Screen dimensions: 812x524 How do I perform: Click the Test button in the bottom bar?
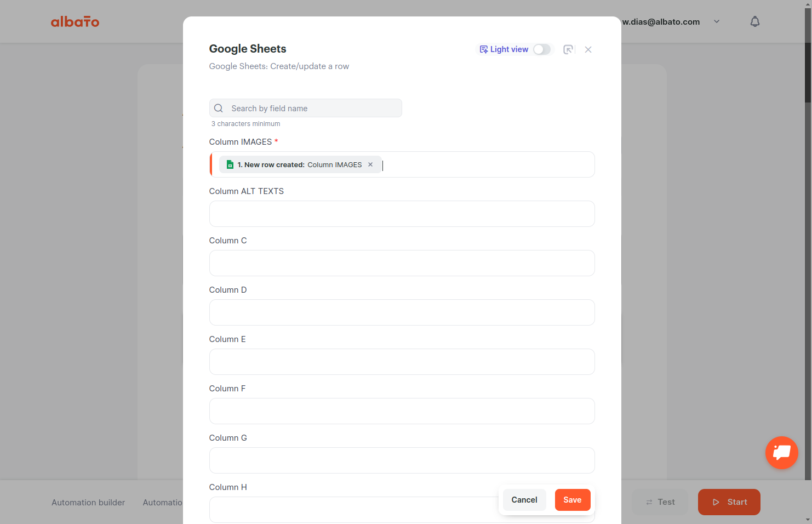tap(660, 502)
